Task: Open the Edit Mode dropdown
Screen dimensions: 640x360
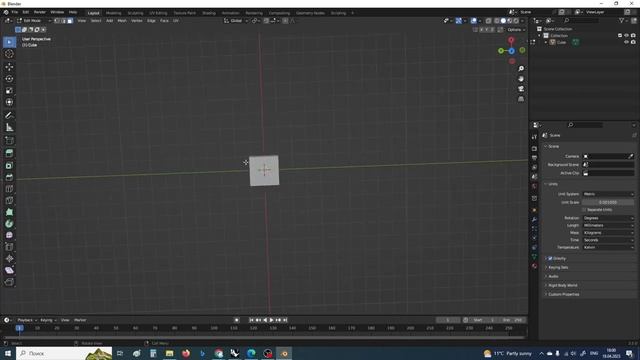Action: [x=34, y=21]
